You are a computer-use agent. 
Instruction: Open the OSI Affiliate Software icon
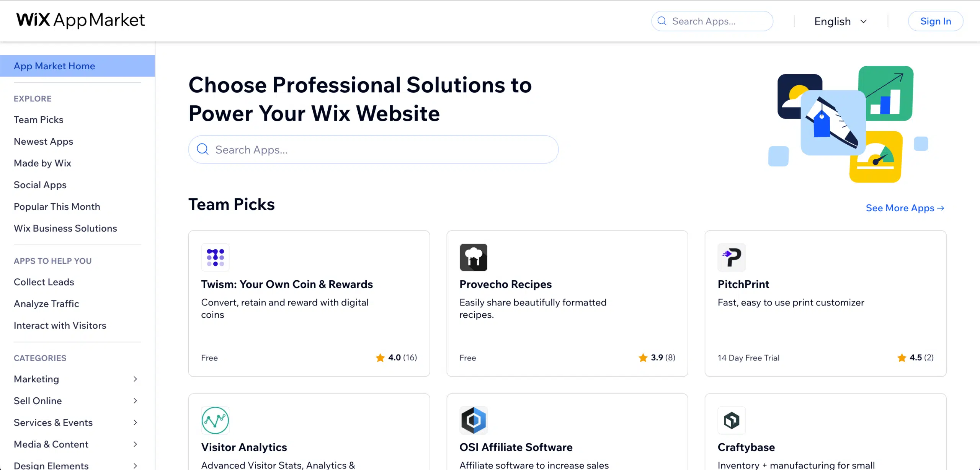[474, 420]
